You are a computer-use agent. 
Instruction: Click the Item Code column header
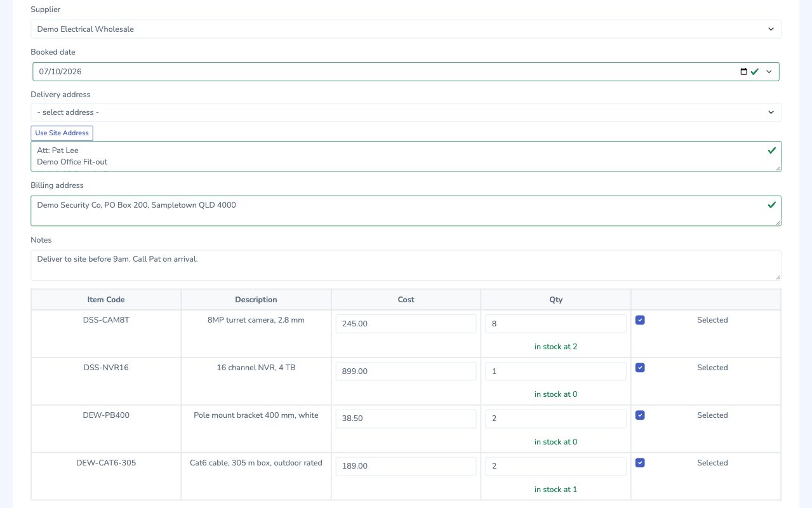tap(106, 300)
